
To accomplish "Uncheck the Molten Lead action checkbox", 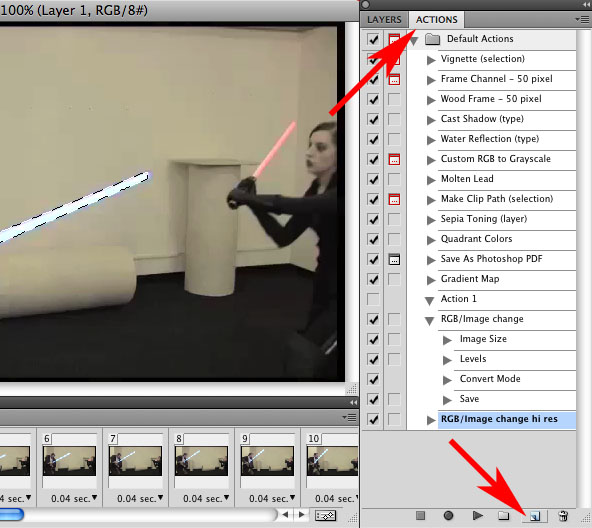I will point(373,179).
